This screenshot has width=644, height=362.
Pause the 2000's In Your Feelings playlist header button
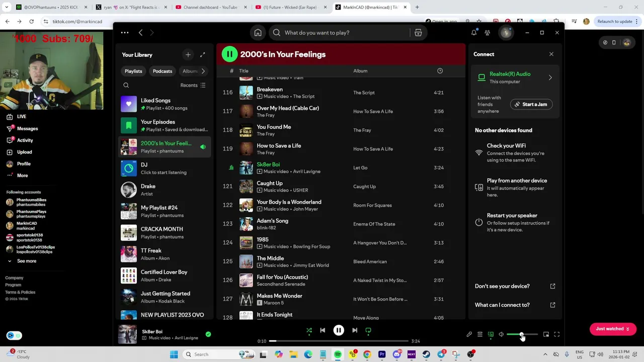point(229,54)
